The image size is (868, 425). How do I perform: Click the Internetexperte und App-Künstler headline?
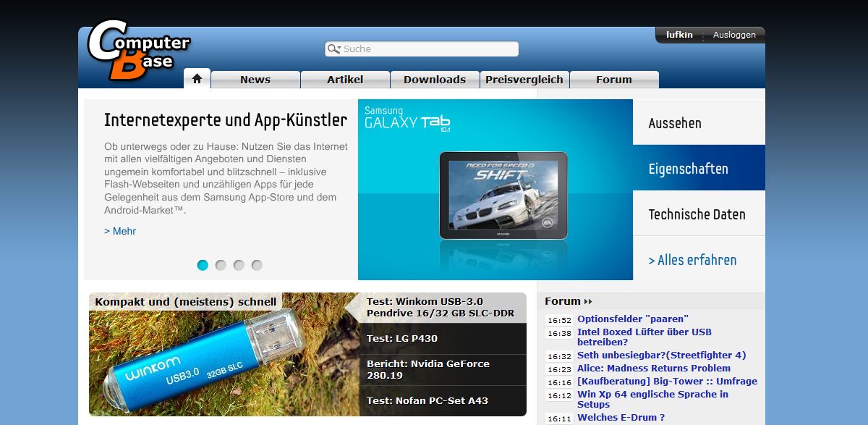tap(226, 119)
